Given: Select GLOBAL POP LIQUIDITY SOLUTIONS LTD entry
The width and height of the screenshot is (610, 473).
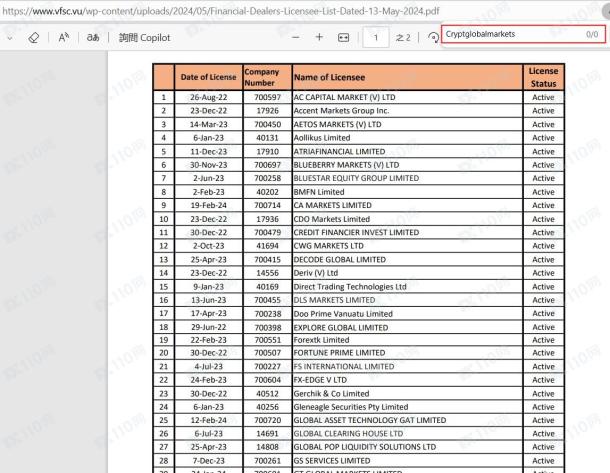Looking at the screenshot, I should click(365, 447).
